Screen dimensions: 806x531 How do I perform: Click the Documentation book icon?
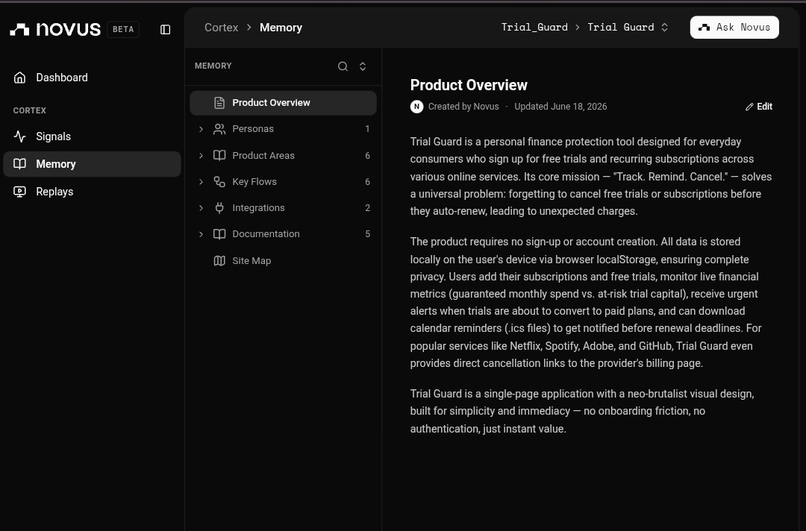tap(219, 234)
